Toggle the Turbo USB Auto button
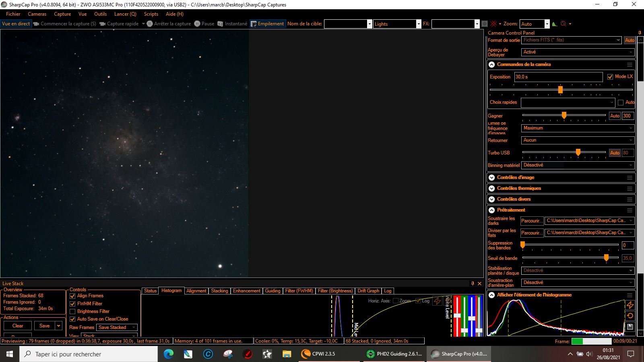 [x=615, y=153]
